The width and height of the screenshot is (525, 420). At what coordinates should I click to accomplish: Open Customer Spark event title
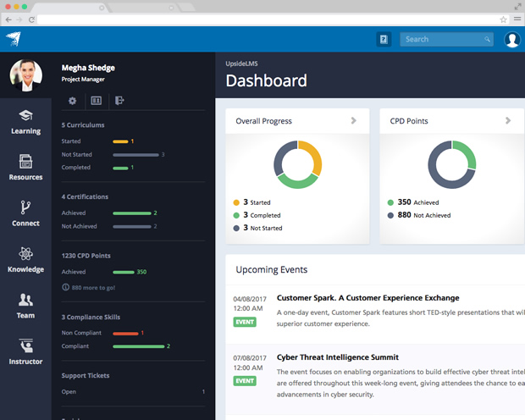pyautogui.click(x=368, y=298)
